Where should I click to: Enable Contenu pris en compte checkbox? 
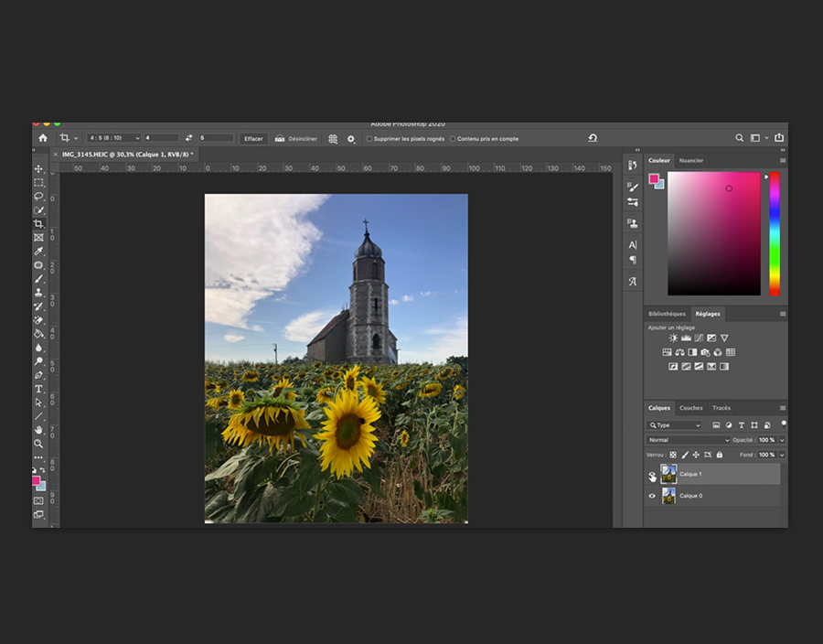tap(453, 139)
